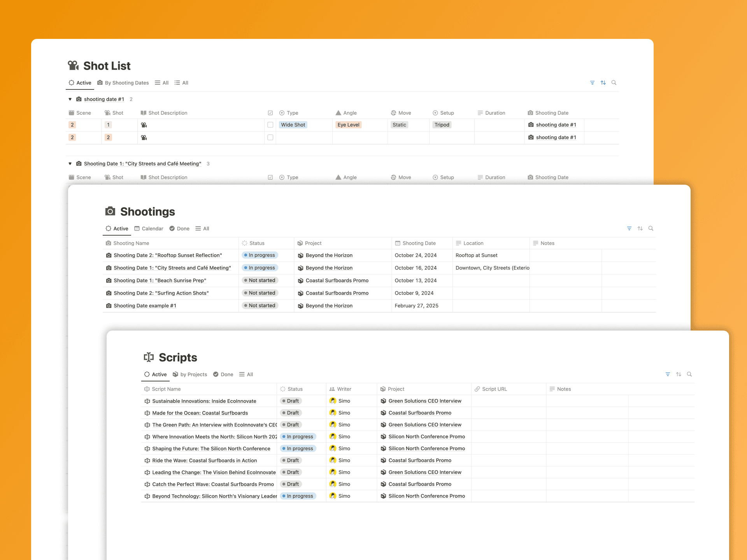This screenshot has width=747, height=560.
Task: Click the Scripts sort arrows icon
Action: point(679,374)
